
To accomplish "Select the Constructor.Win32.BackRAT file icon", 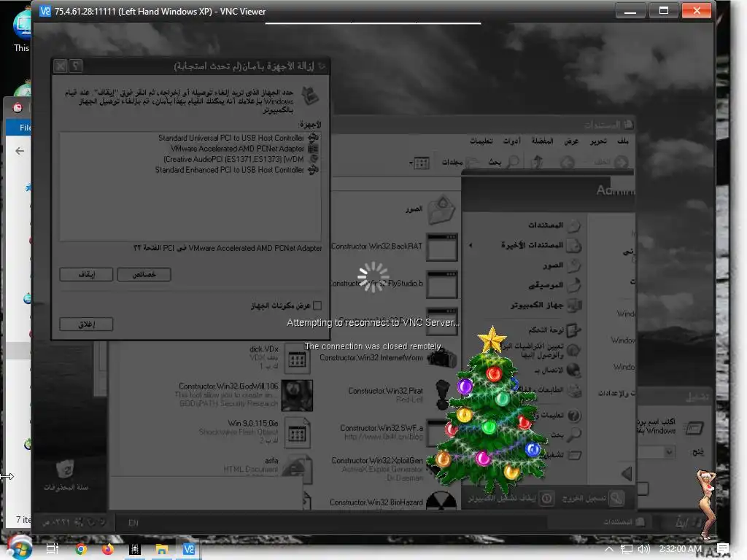I will coord(441,246).
